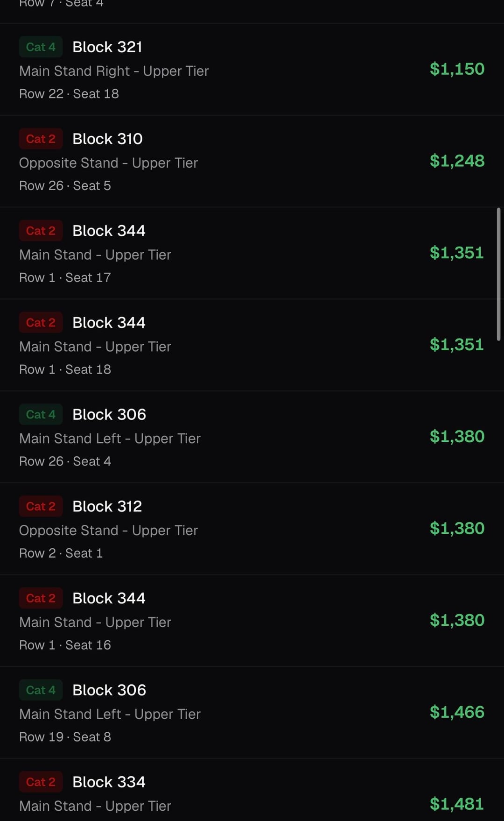The image size is (504, 821).
Task: Choose Block 344 Row 1 Seat 18 ticket
Action: 252,345
